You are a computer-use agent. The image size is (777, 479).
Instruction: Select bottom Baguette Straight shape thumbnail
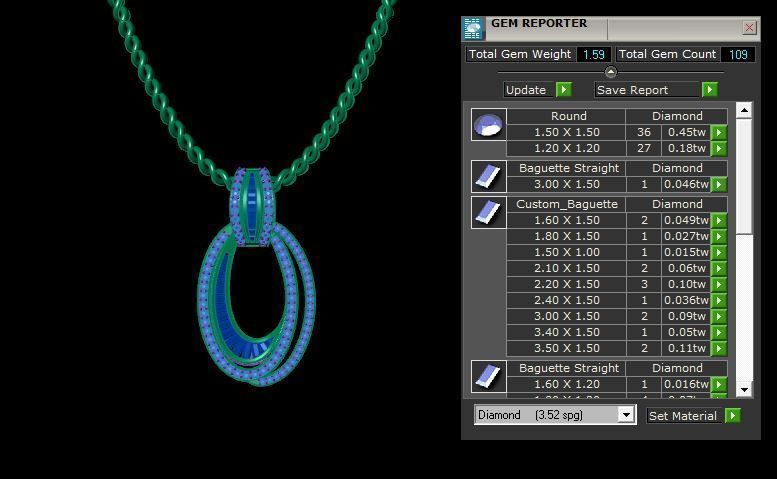[x=489, y=376]
